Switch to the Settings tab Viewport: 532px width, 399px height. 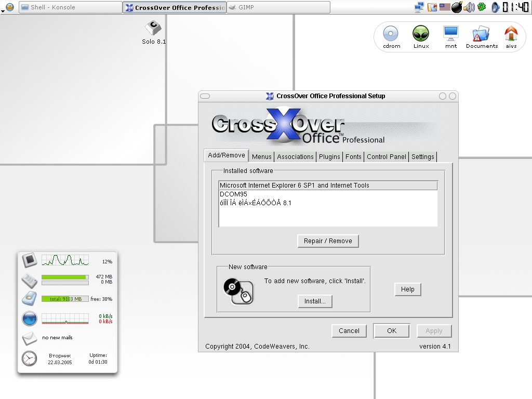[423, 157]
